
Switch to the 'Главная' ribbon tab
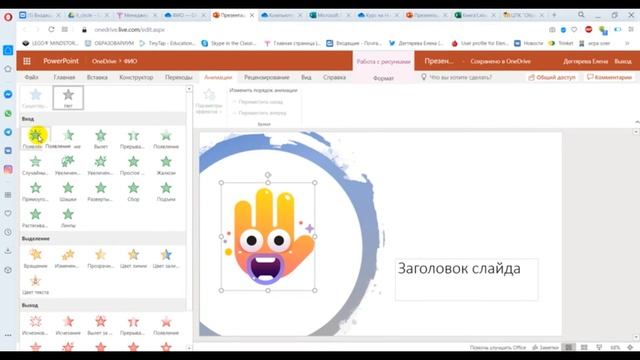click(x=64, y=77)
